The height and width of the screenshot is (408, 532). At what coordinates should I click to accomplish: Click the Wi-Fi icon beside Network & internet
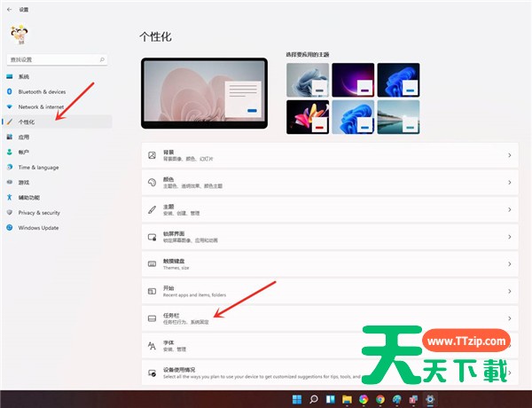(x=10, y=107)
